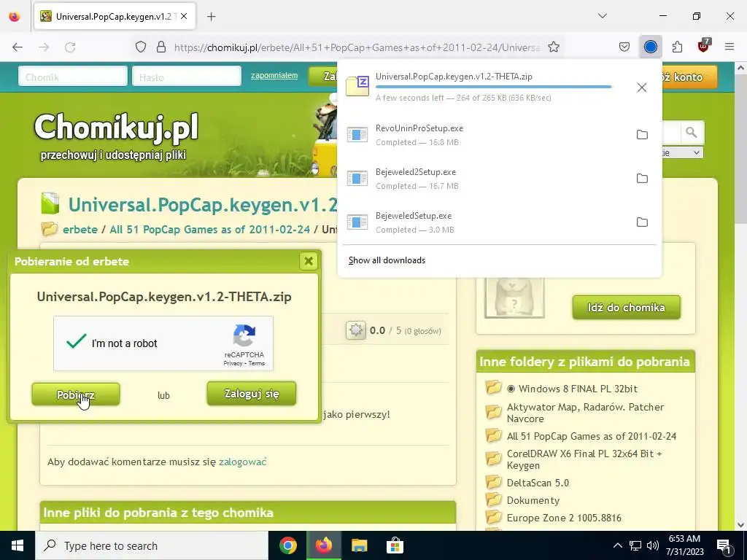Viewport: 747px width, 560px height.
Task: Open the taskbar clock and date
Action: pos(684,545)
